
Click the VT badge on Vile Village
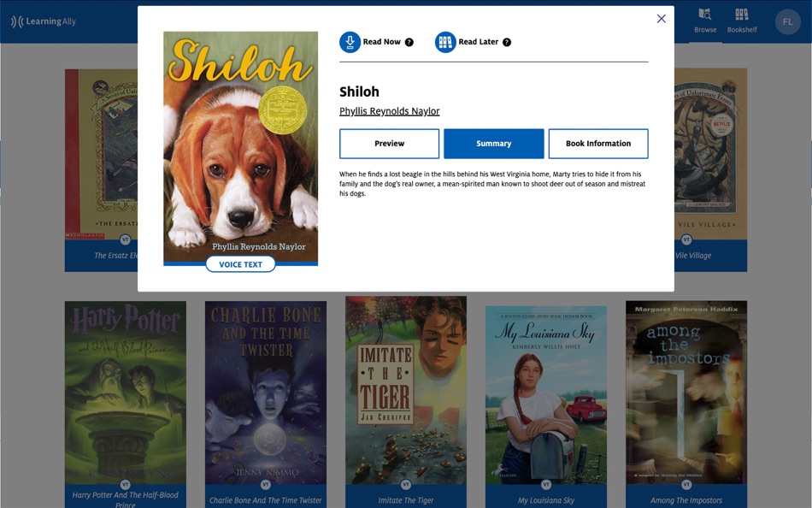[x=686, y=239]
